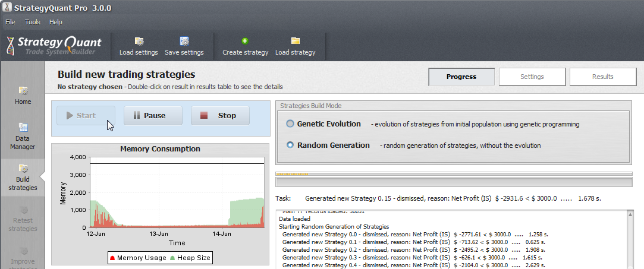Viewport: 644px width, 269px height.
Task: Open the Tools menu
Action: 33,22
